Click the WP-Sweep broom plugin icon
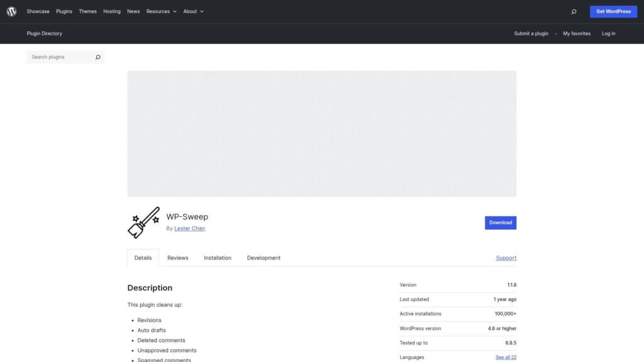 pos(143,222)
